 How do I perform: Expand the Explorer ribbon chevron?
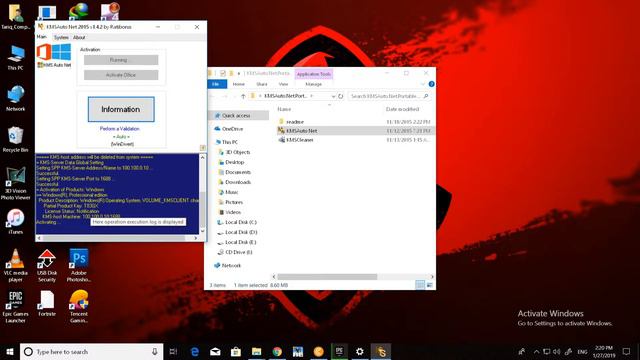(422, 84)
